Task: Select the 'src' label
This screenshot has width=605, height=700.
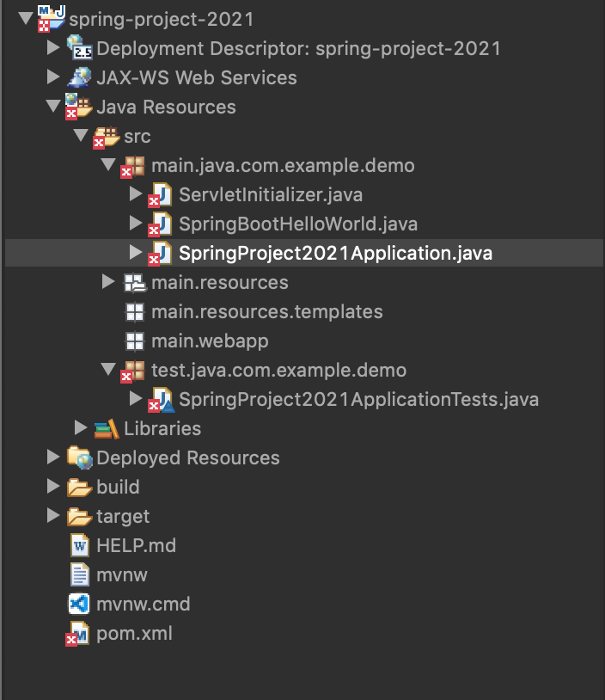Action: click(137, 137)
